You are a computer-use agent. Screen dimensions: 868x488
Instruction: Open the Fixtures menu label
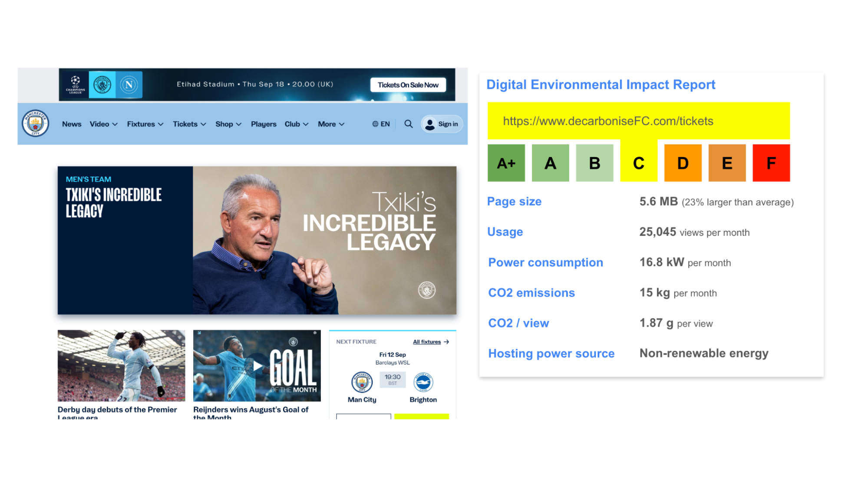pos(141,124)
